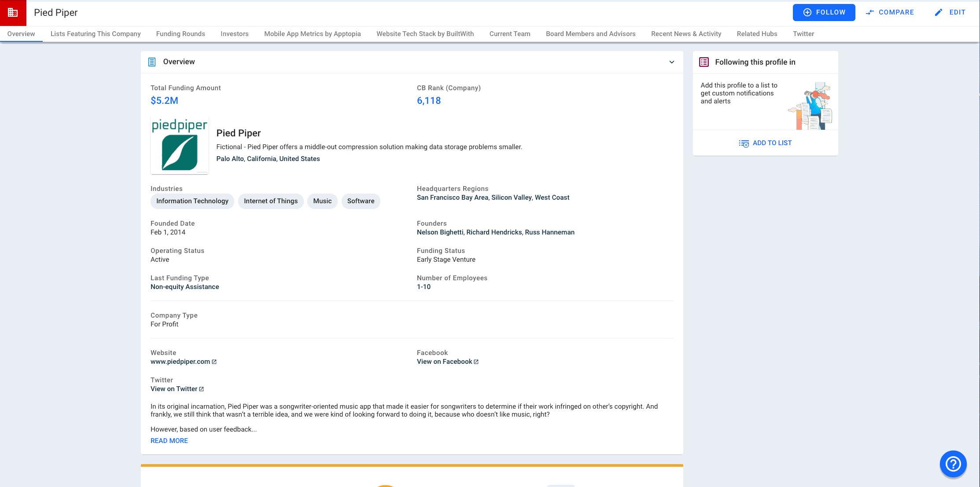The image size is (980, 487).
Task: Collapse the Overview section chevron
Action: click(x=672, y=62)
